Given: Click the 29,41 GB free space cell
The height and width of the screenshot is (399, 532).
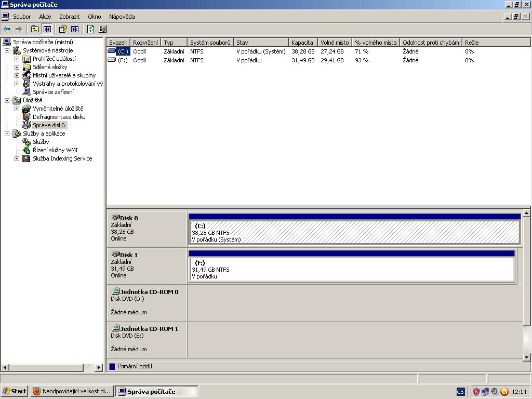Looking at the screenshot, I should click(332, 60).
